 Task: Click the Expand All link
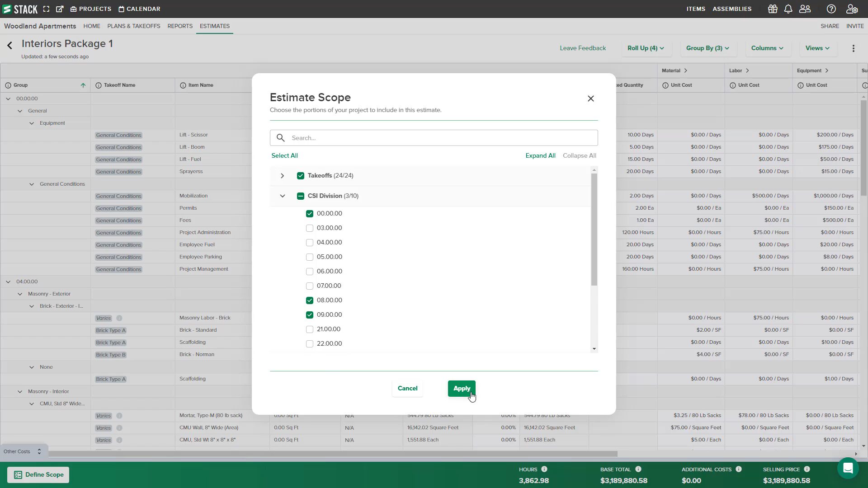pyautogui.click(x=540, y=155)
